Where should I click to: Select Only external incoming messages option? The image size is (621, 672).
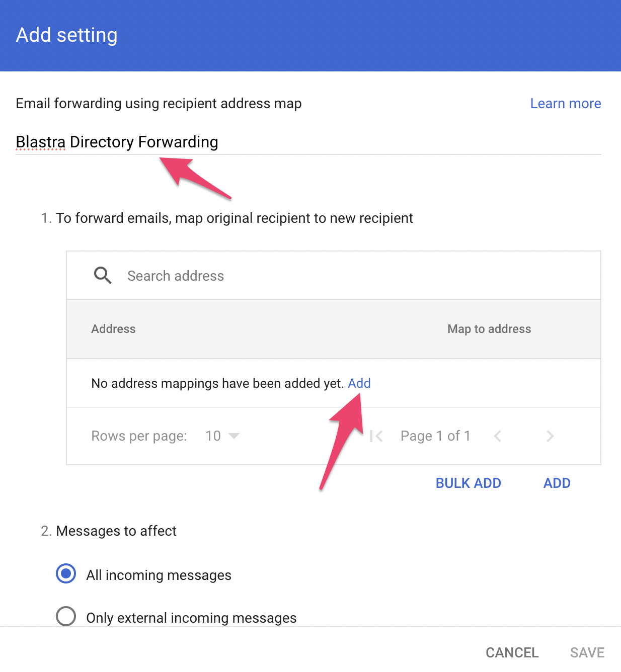tap(66, 617)
